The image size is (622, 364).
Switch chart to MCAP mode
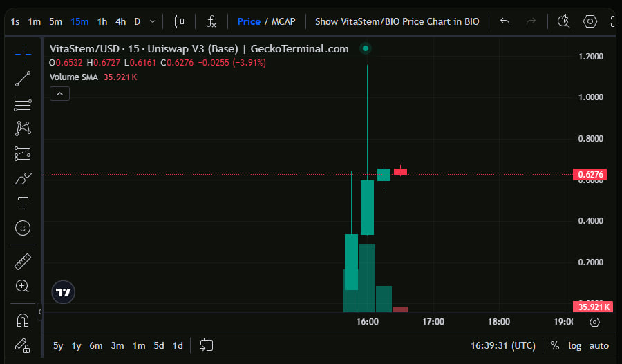point(283,21)
